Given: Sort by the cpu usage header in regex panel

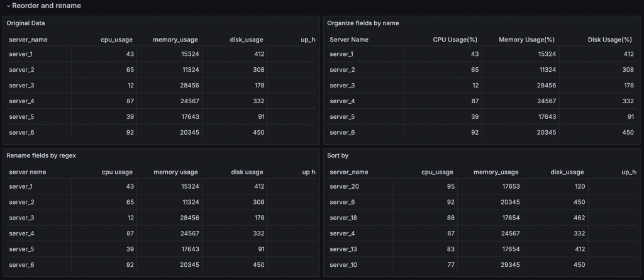Looking at the screenshot, I should (117, 172).
